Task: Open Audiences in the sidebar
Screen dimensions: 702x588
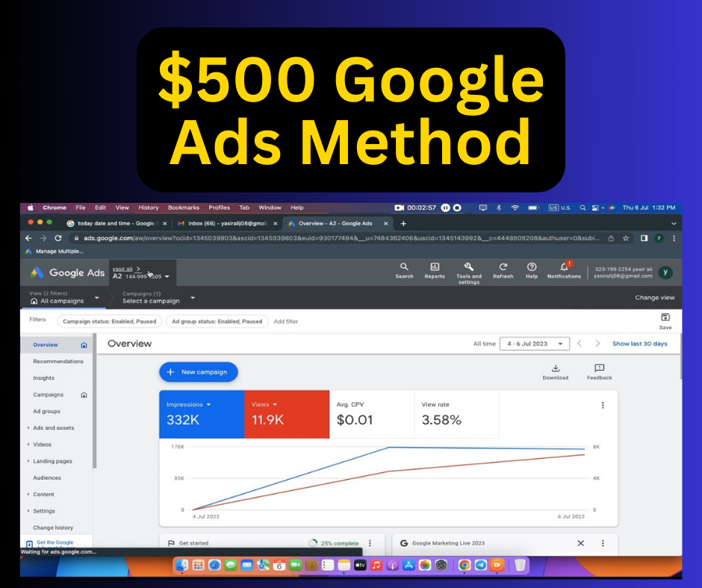Action: pyautogui.click(x=47, y=478)
